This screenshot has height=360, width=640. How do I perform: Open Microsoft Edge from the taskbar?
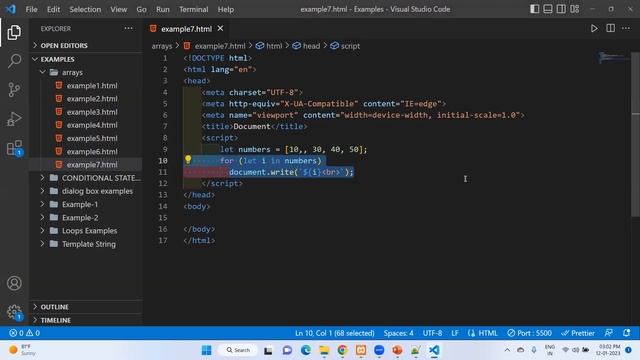click(x=306, y=350)
